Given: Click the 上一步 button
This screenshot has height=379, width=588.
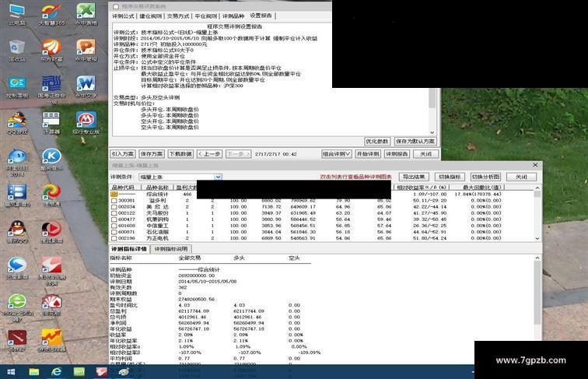Looking at the screenshot, I should (x=209, y=154).
